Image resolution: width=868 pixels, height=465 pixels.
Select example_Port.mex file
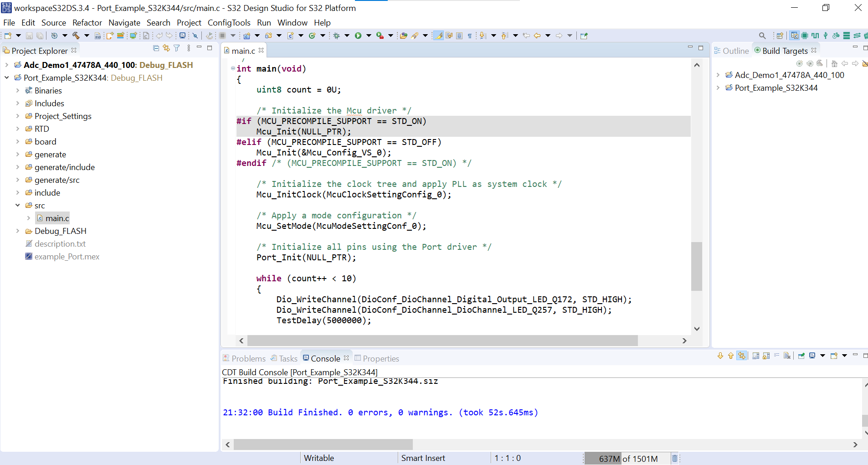tap(67, 256)
